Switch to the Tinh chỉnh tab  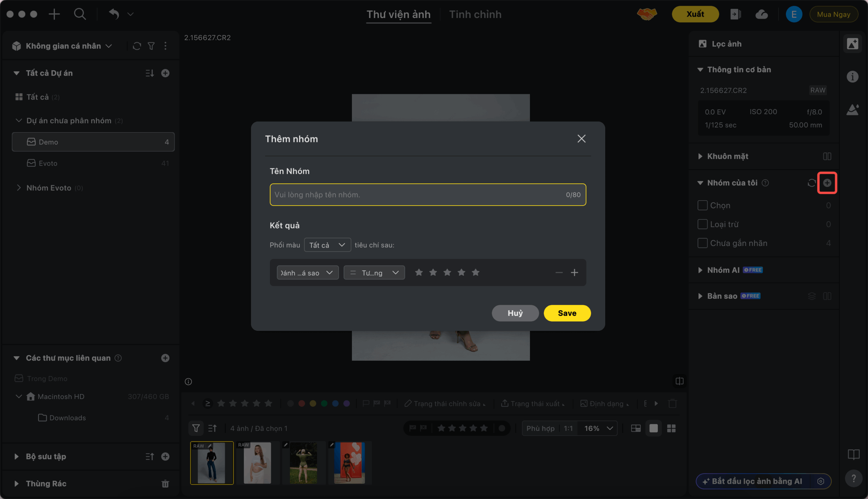(475, 14)
